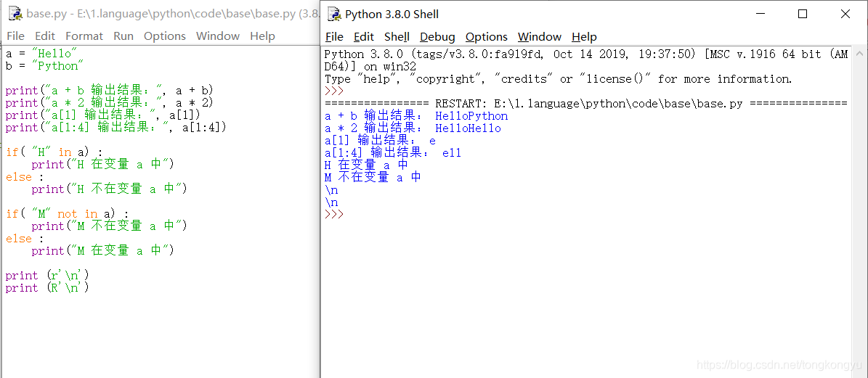Click shell output line a[1:4] ell
This screenshot has width=868, height=378.
tap(393, 152)
